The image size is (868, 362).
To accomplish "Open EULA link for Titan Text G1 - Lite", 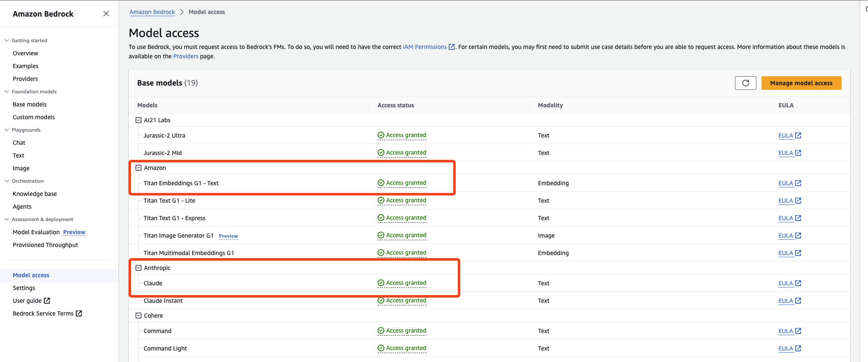I will (790, 201).
